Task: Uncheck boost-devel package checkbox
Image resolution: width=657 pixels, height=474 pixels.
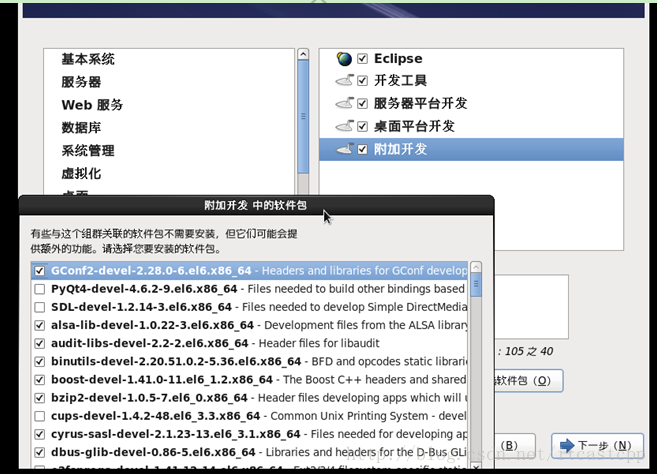Action: tap(40, 380)
